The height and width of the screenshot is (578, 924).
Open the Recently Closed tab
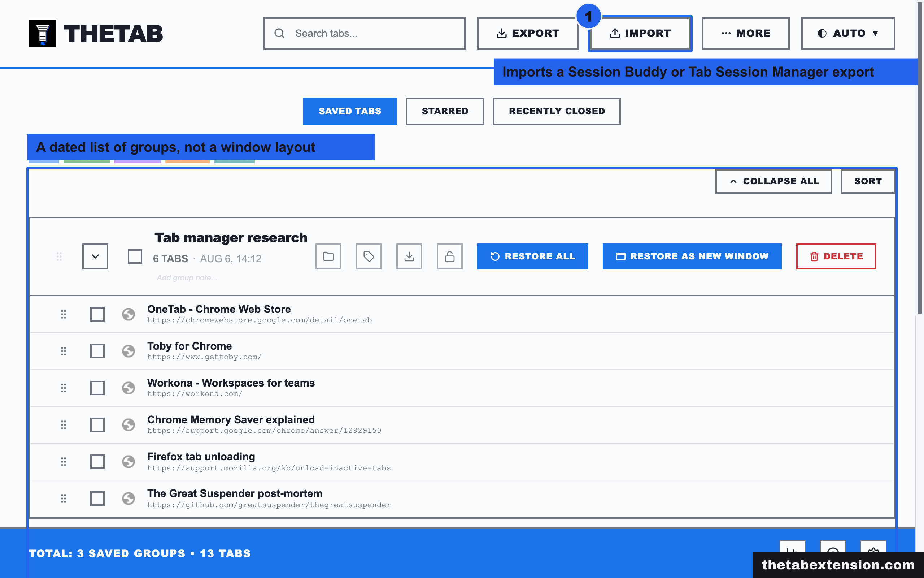[557, 111]
